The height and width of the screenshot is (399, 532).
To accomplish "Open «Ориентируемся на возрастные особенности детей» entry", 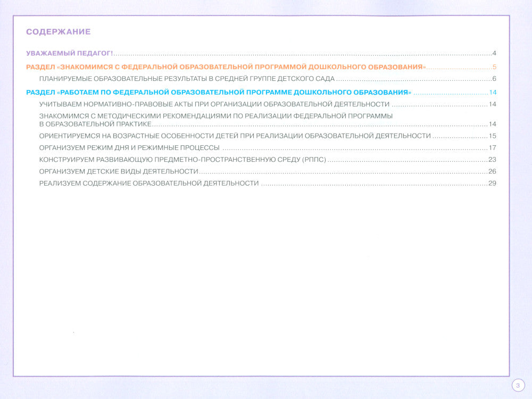I will point(235,136).
